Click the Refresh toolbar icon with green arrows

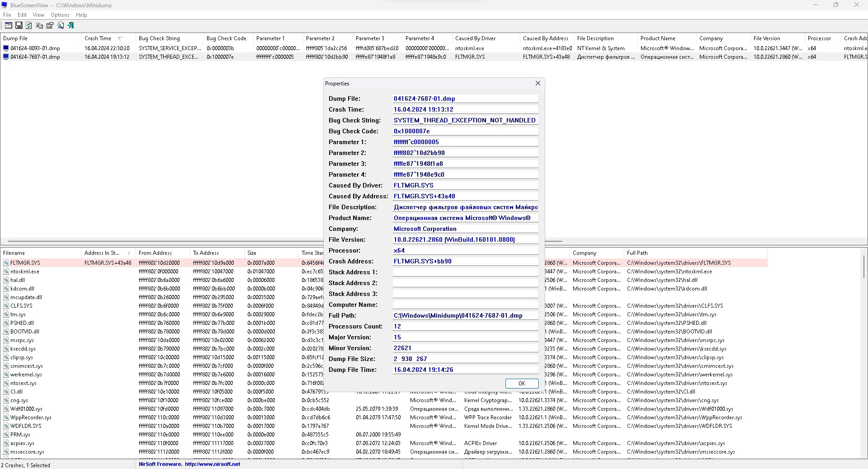[x=29, y=25]
